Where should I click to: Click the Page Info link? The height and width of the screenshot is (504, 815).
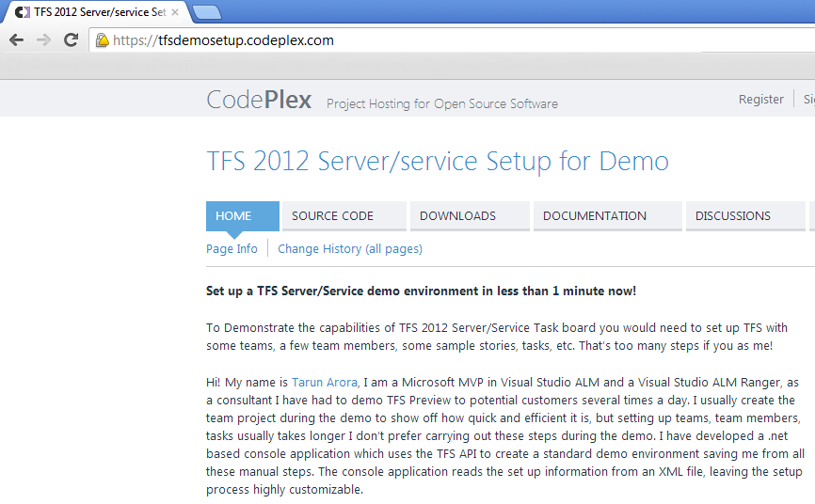(x=232, y=249)
